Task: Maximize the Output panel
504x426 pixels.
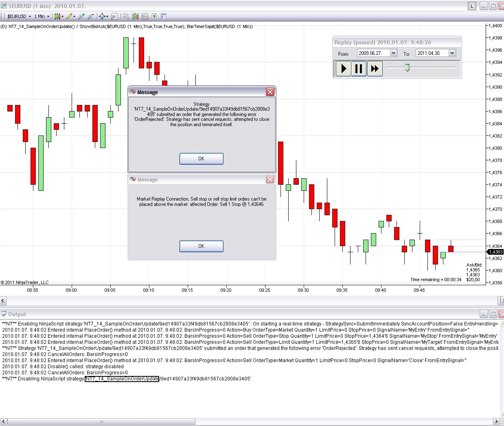Action: click(493, 314)
